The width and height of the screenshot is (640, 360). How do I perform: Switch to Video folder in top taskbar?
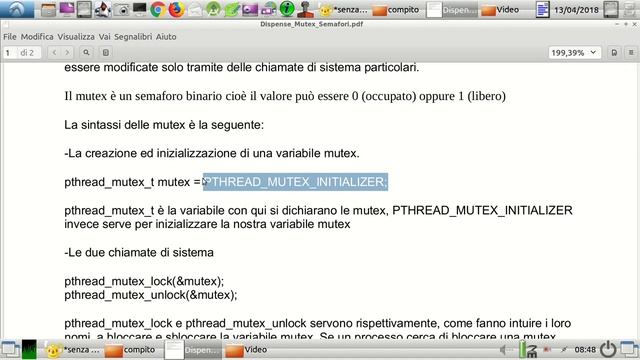500,9
